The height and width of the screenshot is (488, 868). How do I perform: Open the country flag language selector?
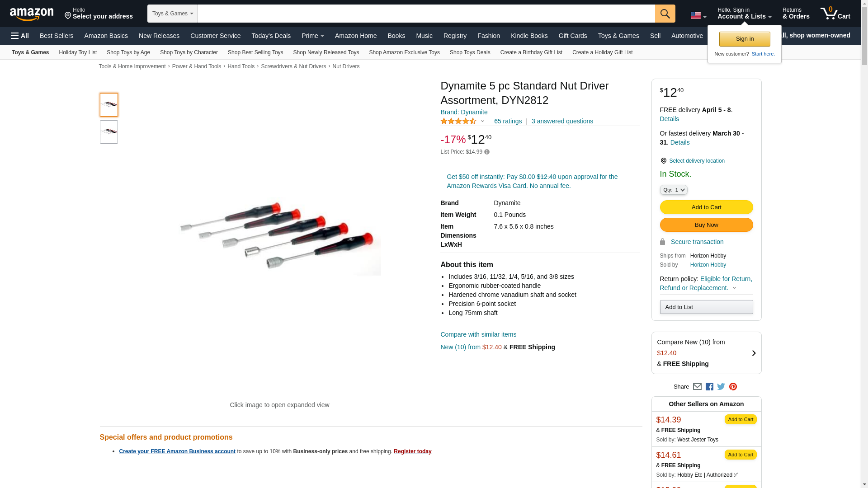click(x=698, y=15)
